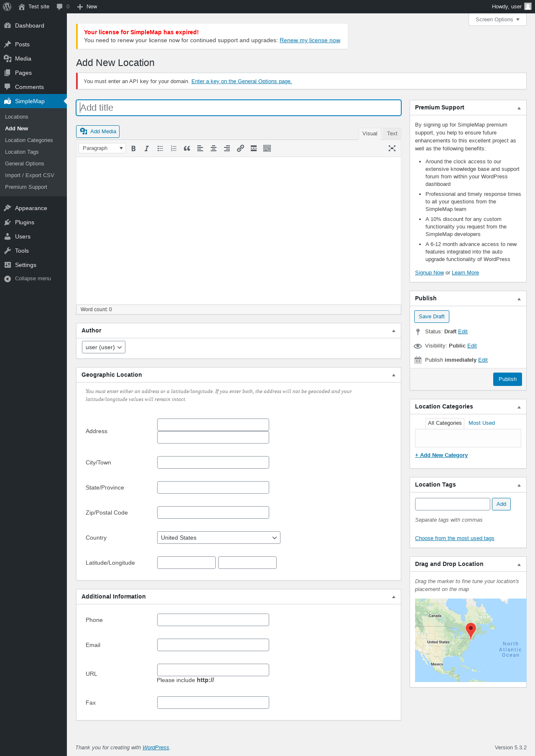Enter distraction-free fullscreen editor mode

pyautogui.click(x=392, y=148)
